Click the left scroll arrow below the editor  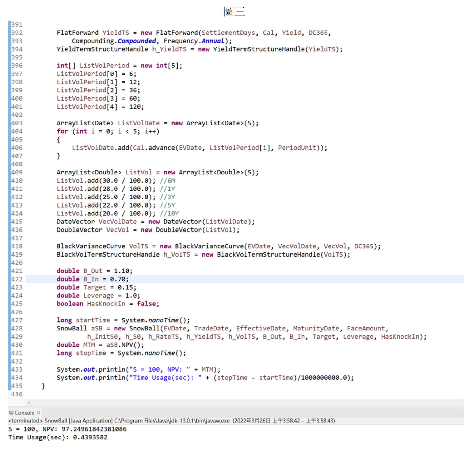(29, 402)
